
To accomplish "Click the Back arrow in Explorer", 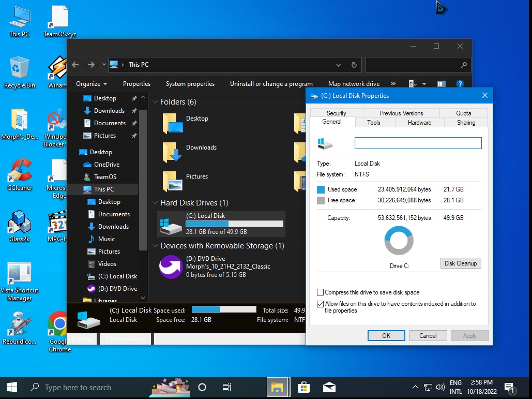I will tap(75, 65).
